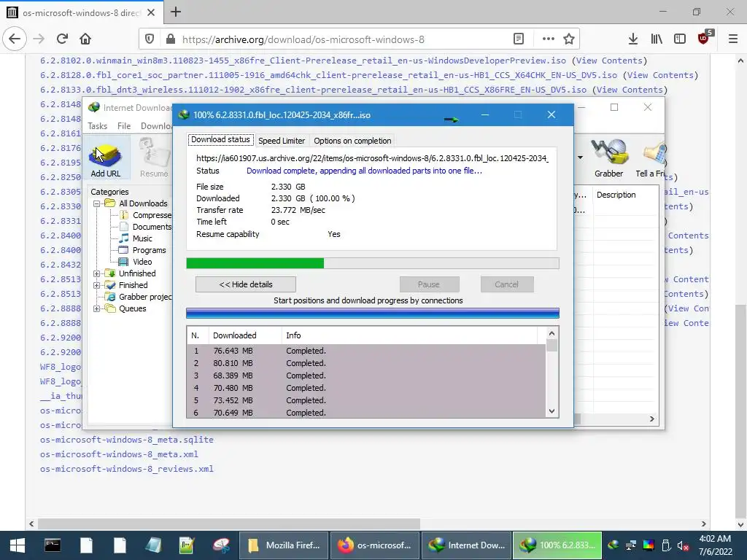Image resolution: width=747 pixels, height=560 pixels.
Task: Click the muted volume tray icon
Action: [683, 545]
